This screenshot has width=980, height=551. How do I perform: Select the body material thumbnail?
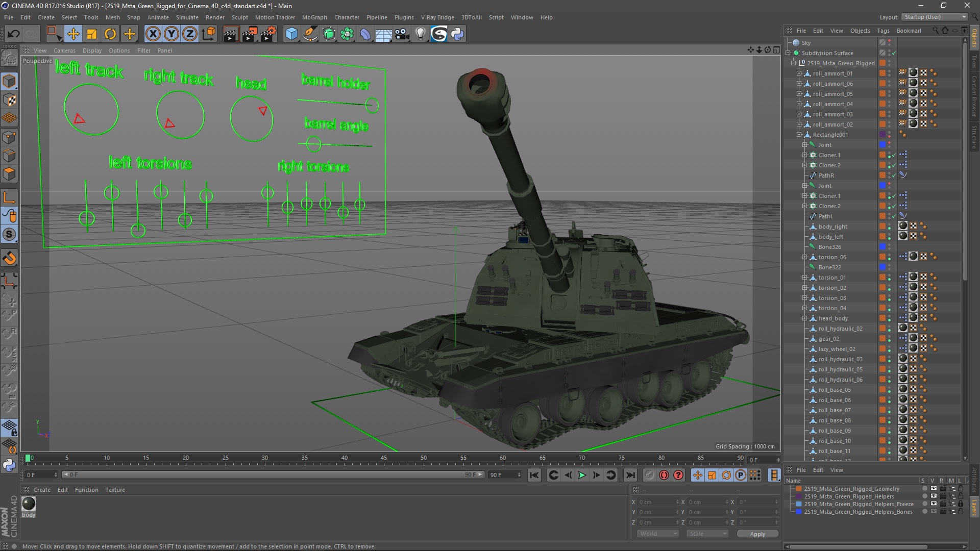coord(29,504)
